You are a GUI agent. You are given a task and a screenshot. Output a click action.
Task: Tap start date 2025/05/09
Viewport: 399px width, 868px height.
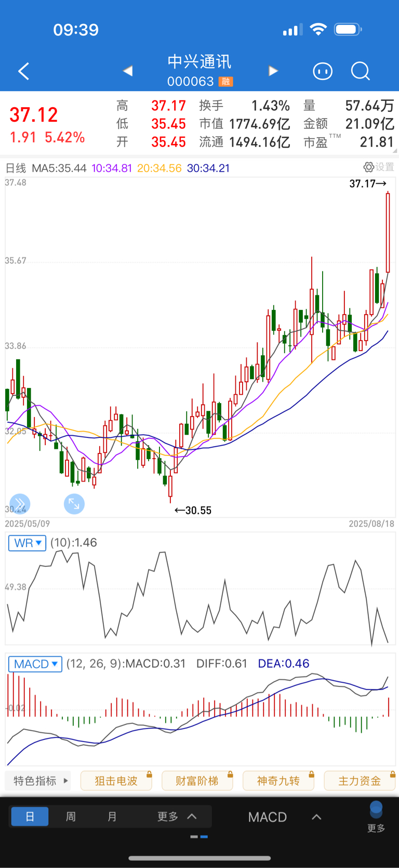coord(28,524)
